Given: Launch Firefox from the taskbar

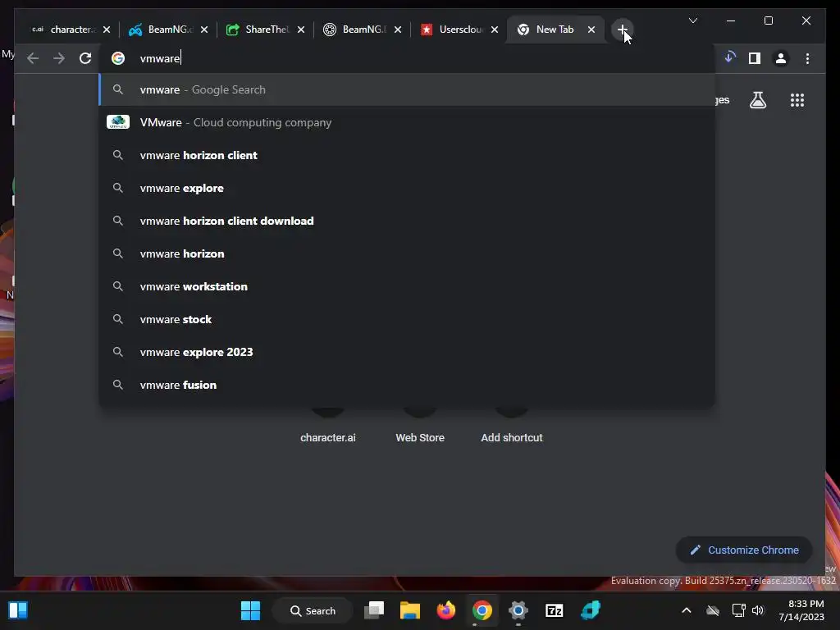Looking at the screenshot, I should [445, 610].
